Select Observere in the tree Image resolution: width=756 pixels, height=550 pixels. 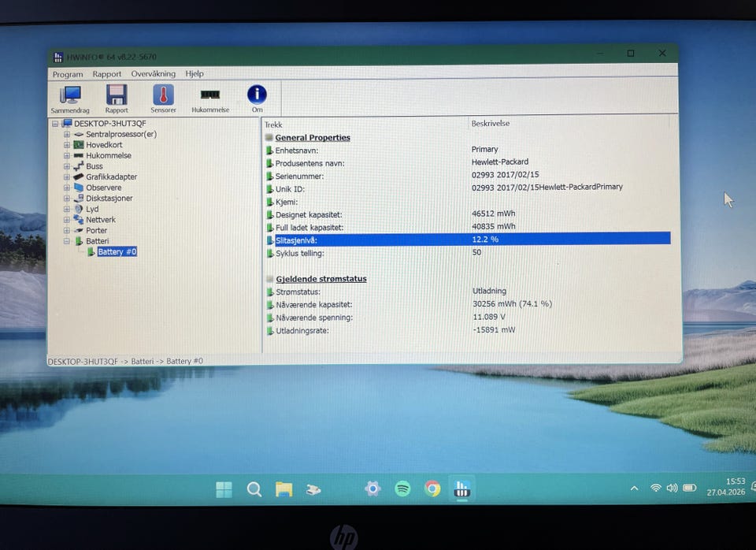[x=104, y=188]
